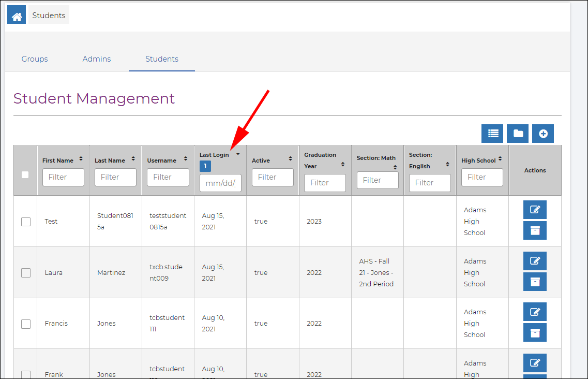Click the folder icon button
588x379 pixels.
pyautogui.click(x=518, y=134)
